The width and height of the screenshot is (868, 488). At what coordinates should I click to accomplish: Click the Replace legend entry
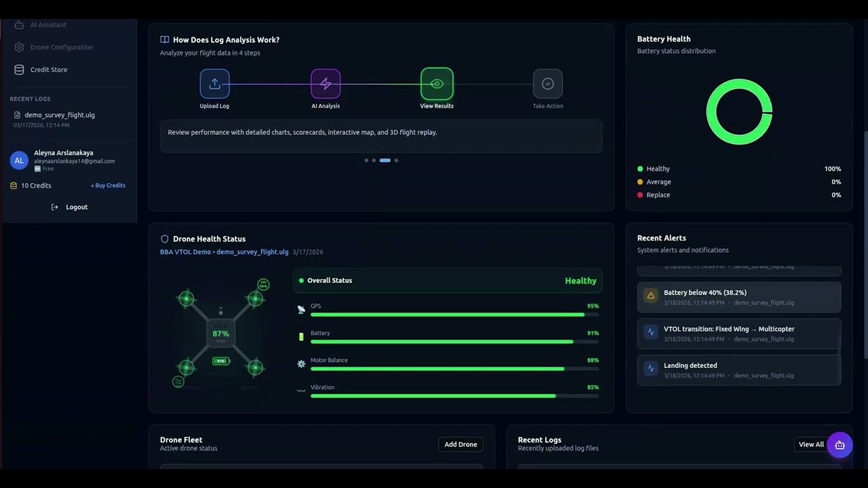pyautogui.click(x=739, y=195)
